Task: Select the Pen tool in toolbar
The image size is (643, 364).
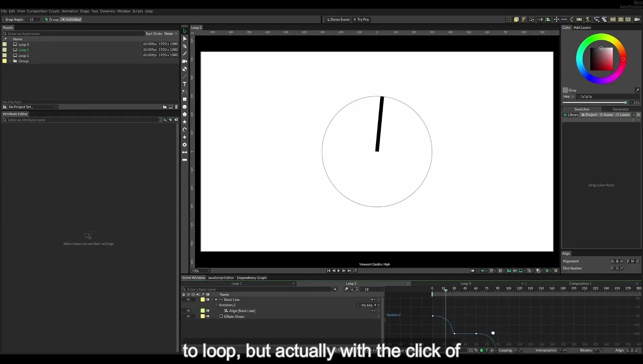Action: 185,46
